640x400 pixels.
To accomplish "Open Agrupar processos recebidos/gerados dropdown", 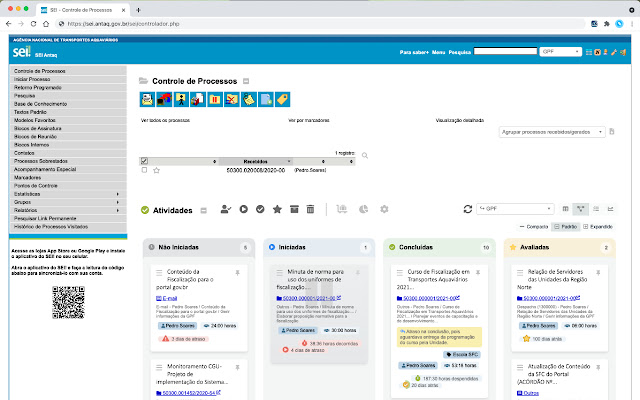I will [x=552, y=132].
